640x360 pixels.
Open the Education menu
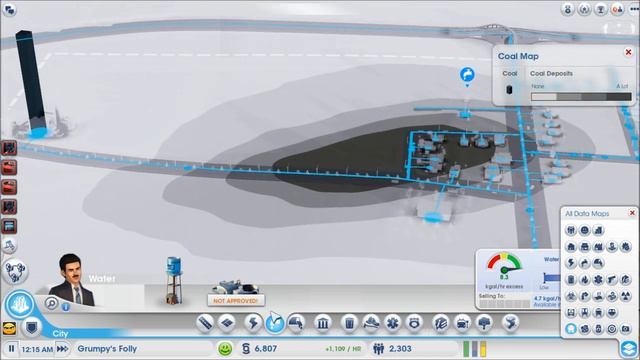pyautogui.click(x=441, y=323)
